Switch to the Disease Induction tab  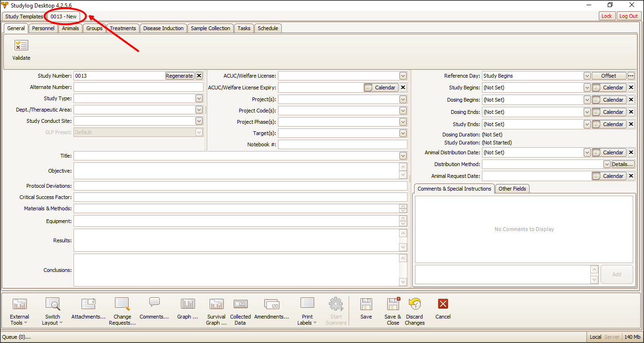click(163, 28)
